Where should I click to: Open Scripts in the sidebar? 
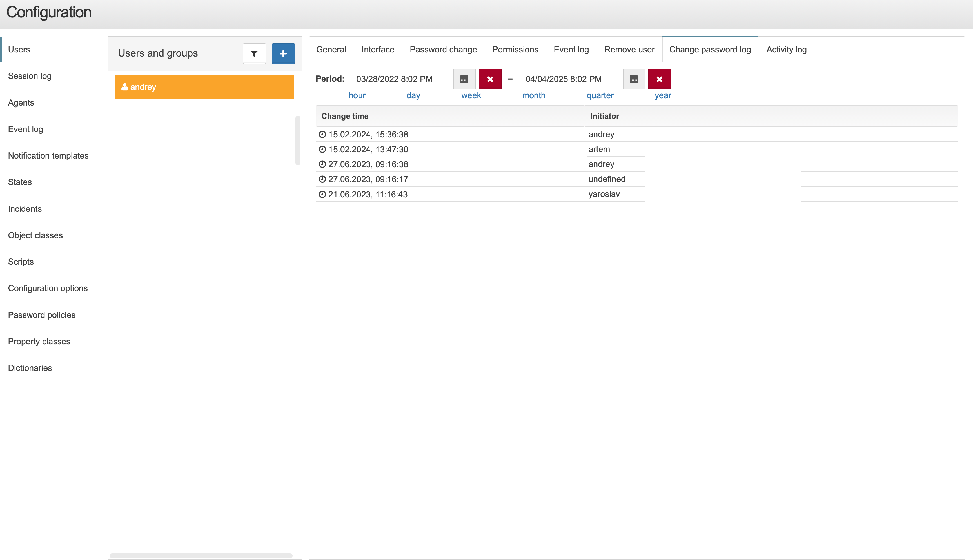pos(51,262)
